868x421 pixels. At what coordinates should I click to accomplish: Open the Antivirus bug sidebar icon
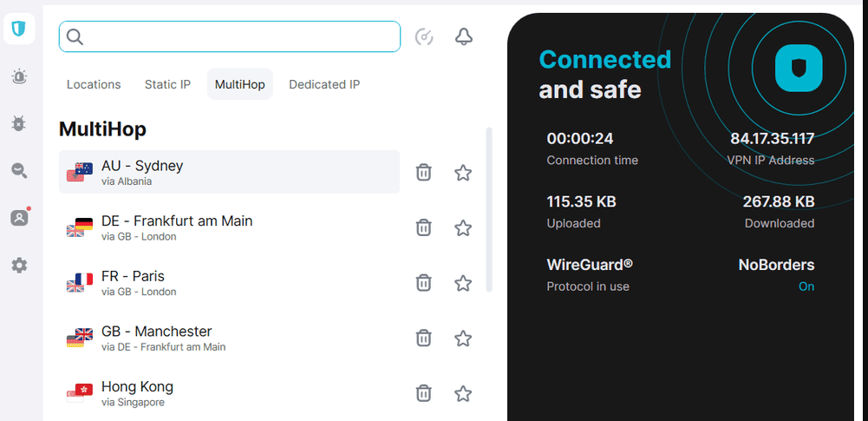pyautogui.click(x=19, y=123)
